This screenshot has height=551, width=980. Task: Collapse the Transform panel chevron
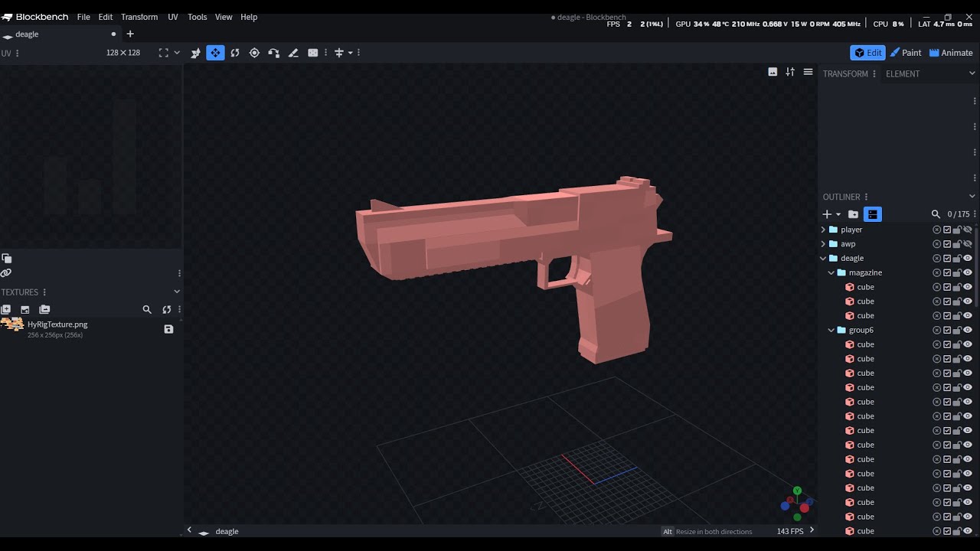[x=972, y=73]
